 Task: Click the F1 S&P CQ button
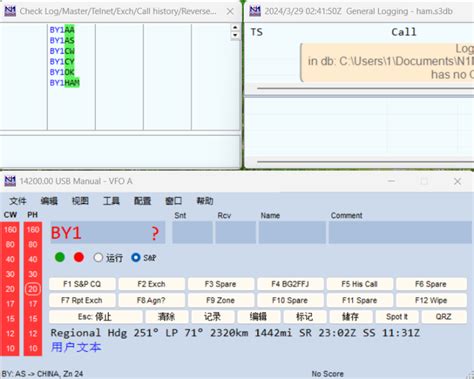(82, 284)
